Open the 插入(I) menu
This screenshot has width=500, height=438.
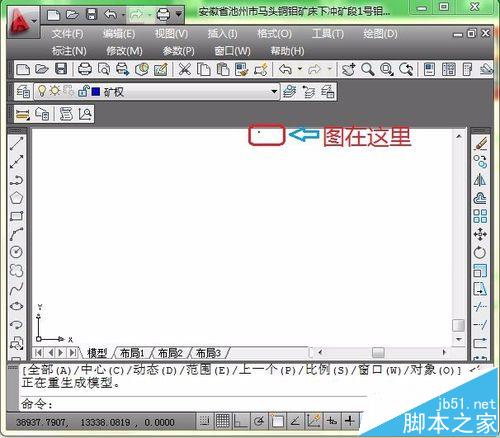pyautogui.click(x=222, y=34)
